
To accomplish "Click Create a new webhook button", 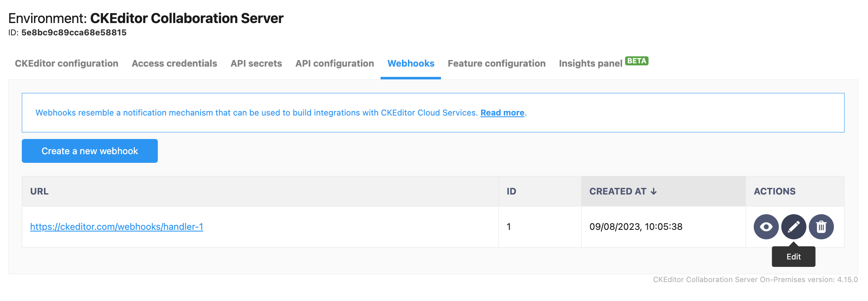I will pos(90,151).
